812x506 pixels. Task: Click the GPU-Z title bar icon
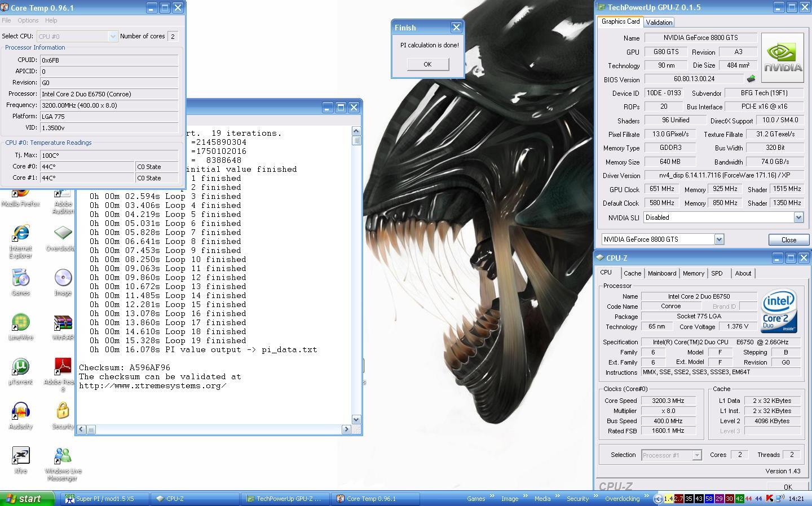click(x=601, y=7)
